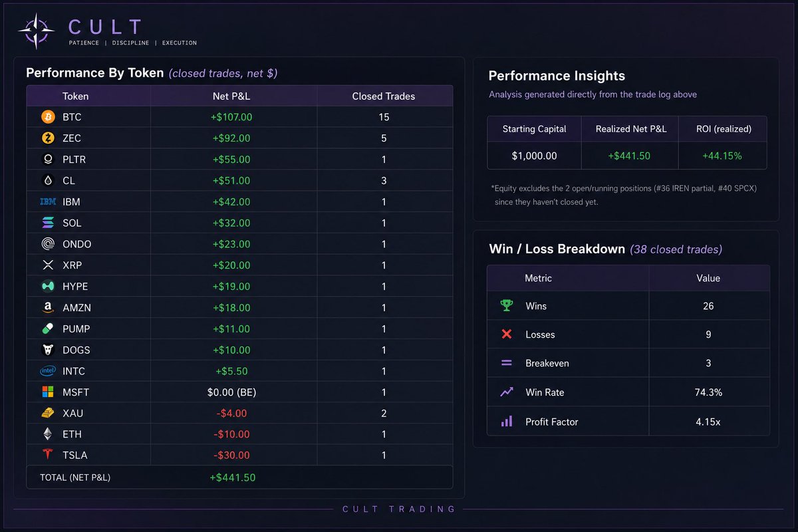Click the XRP +$20.00 value
This screenshot has height=532, width=798.
(231, 265)
